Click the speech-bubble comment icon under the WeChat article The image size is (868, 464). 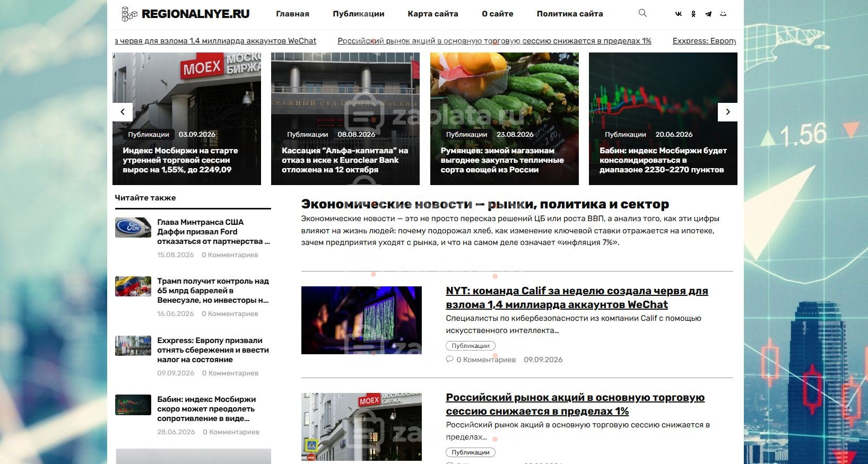tap(450, 359)
